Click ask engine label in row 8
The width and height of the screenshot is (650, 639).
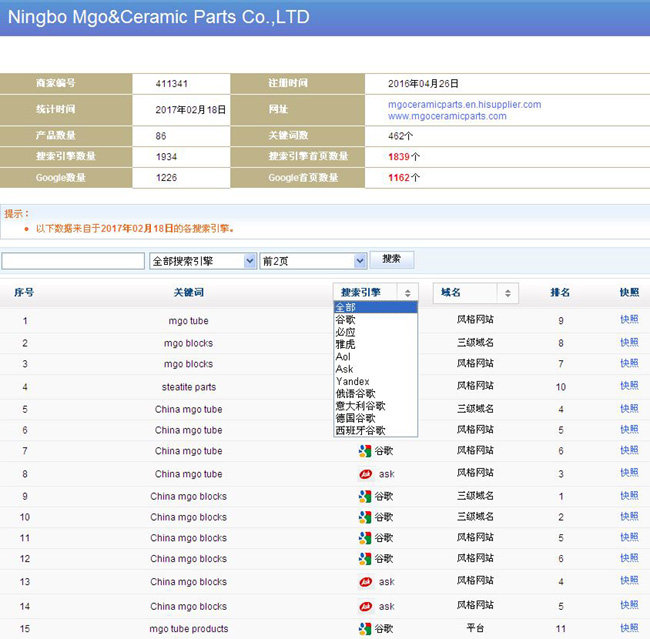pos(386,474)
